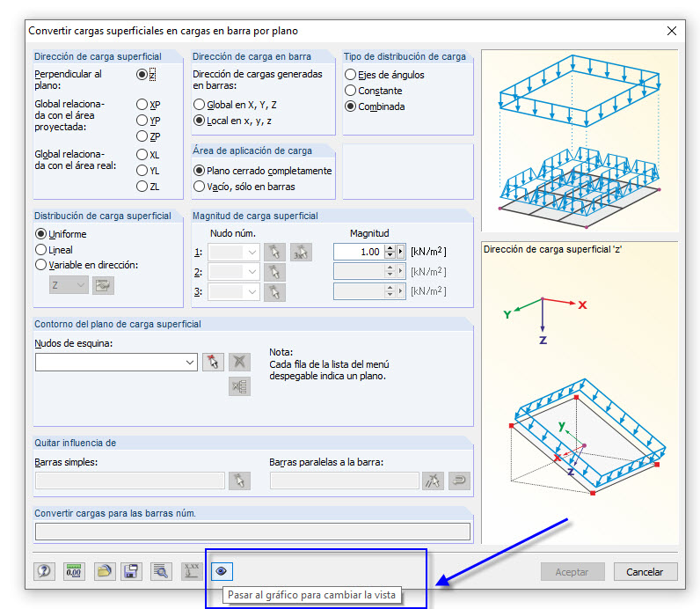The height and width of the screenshot is (609, 700).
Task: Click the X.XX coordinate axis icon
Action: pos(192,571)
